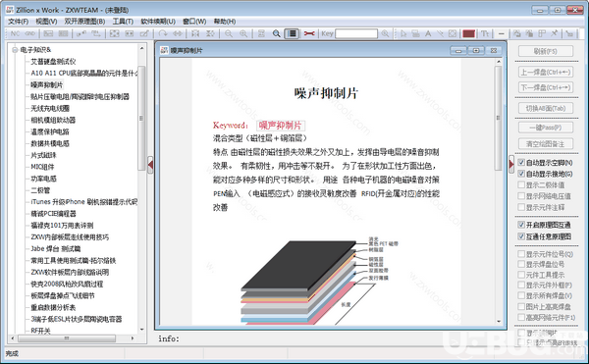Image resolution: width=589 pixels, height=364 pixels.
Task: Select the diagonal line drawing tool
Action: point(440,33)
